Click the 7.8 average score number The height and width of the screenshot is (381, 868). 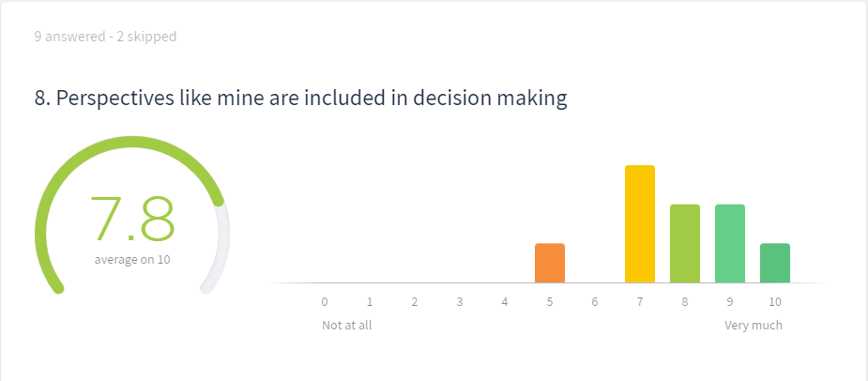(x=132, y=220)
